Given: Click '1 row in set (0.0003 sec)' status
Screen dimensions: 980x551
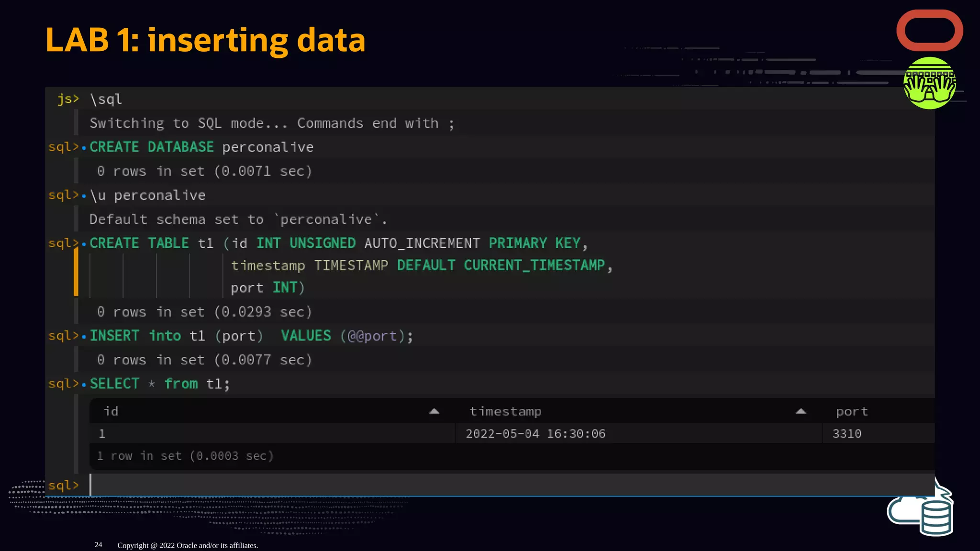Looking at the screenshot, I should point(185,456).
